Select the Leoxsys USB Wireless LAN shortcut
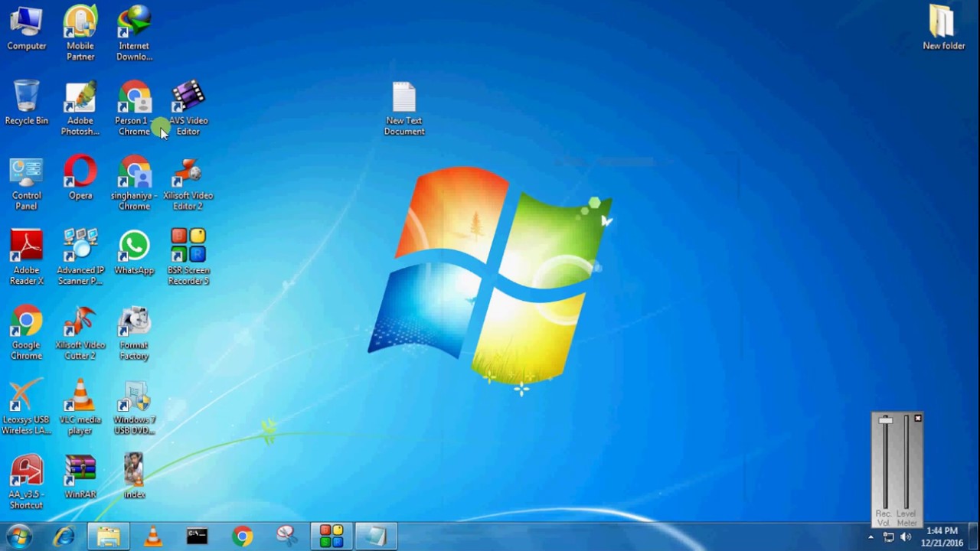 point(26,408)
